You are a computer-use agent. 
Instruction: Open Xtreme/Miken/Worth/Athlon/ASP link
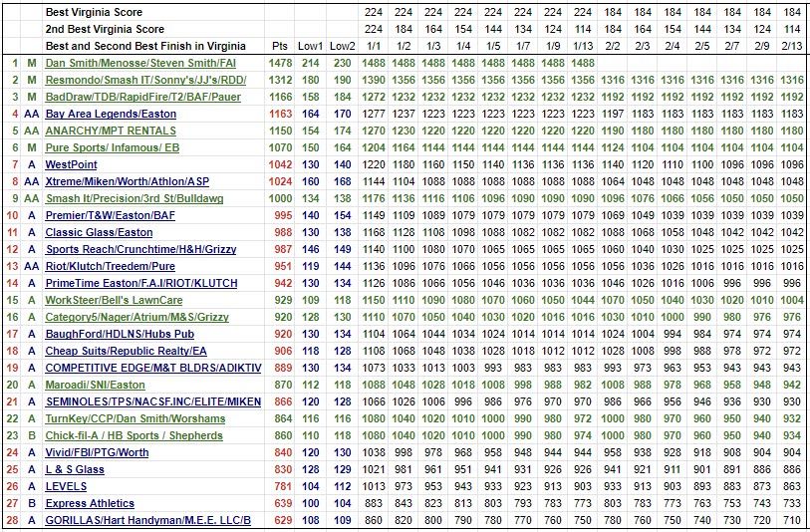pos(128,181)
